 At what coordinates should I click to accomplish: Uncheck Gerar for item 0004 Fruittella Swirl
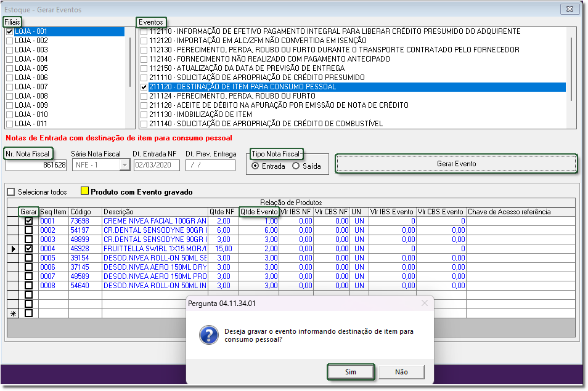coord(28,249)
